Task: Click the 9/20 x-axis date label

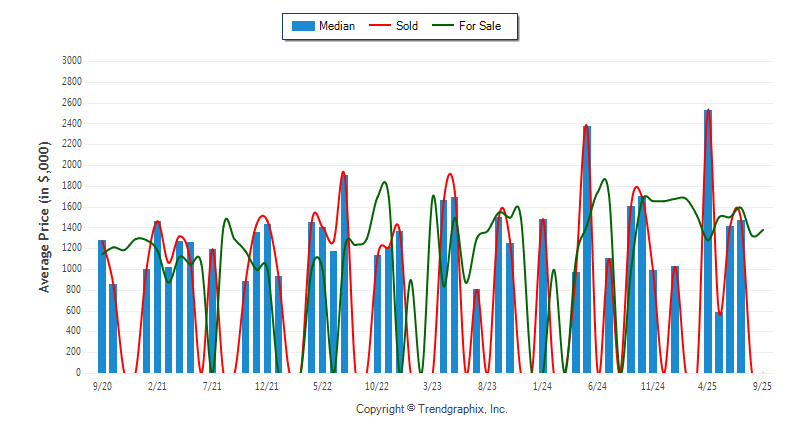Action: click(x=102, y=385)
